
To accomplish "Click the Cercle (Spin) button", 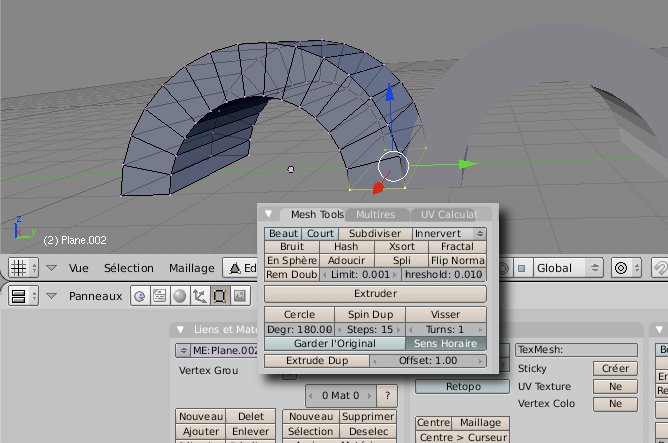I will point(299,314).
